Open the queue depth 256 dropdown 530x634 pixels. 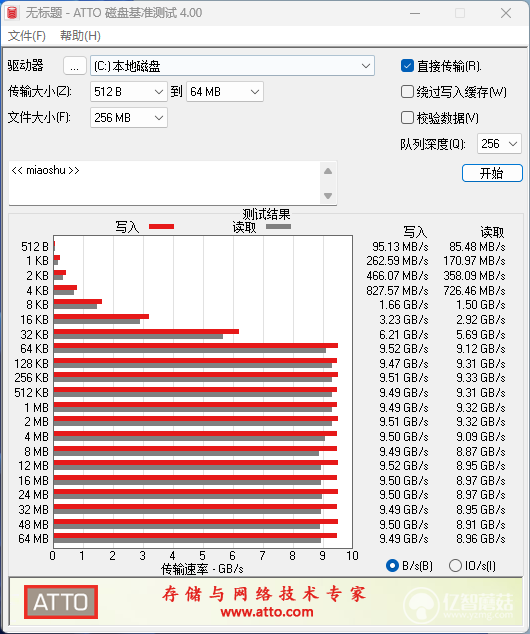499,144
